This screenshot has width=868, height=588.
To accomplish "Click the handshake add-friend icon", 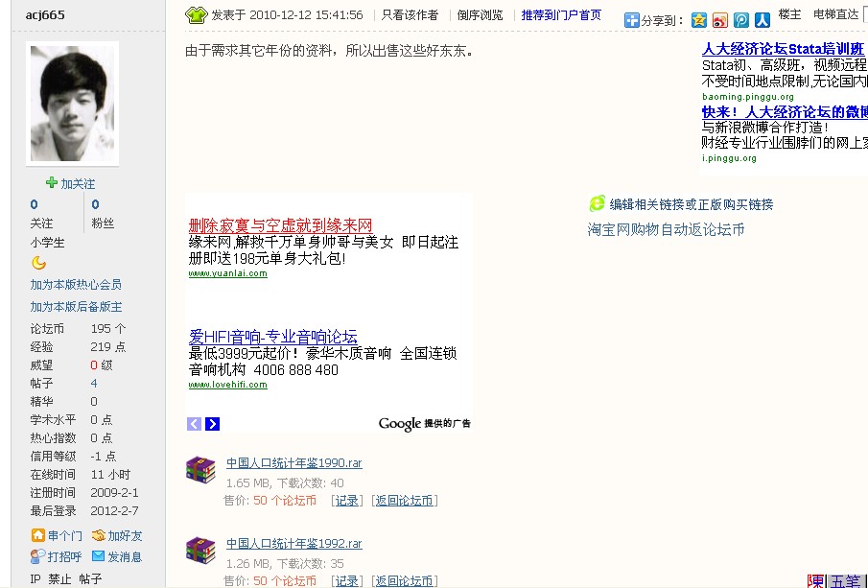I will (98, 535).
